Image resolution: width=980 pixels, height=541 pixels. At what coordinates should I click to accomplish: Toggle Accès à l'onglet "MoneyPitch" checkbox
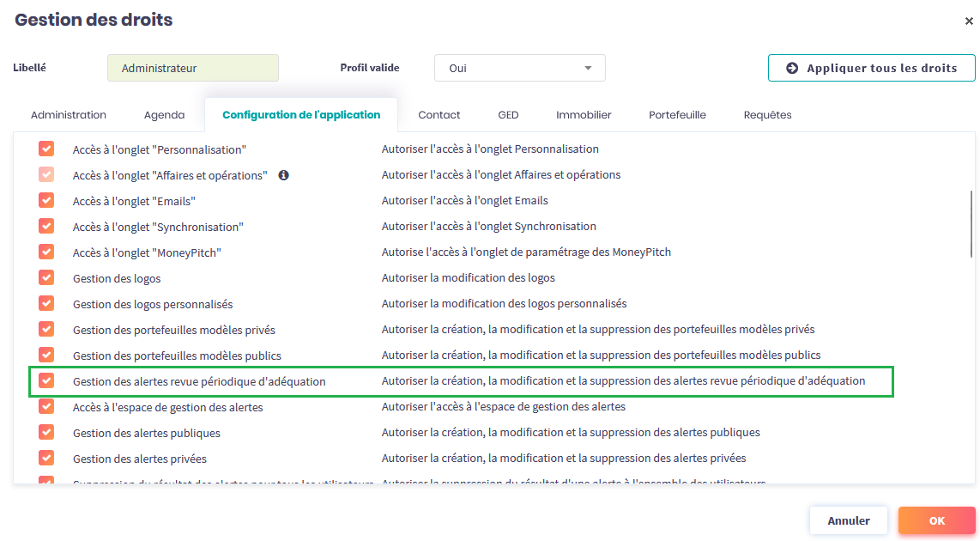tap(46, 252)
